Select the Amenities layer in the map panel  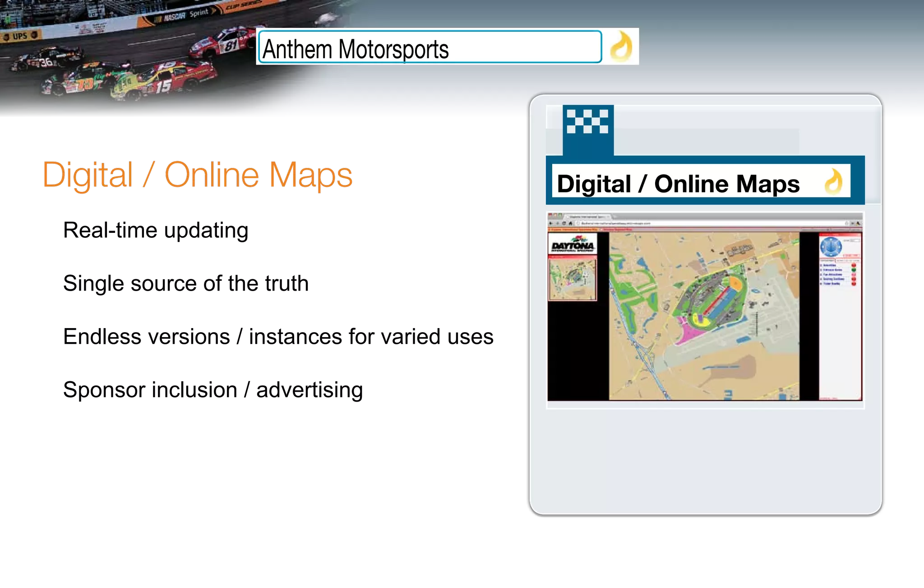[x=830, y=265]
